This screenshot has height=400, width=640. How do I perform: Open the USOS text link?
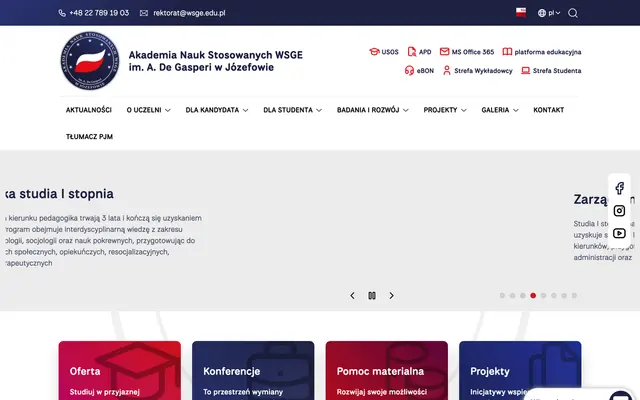(x=390, y=52)
